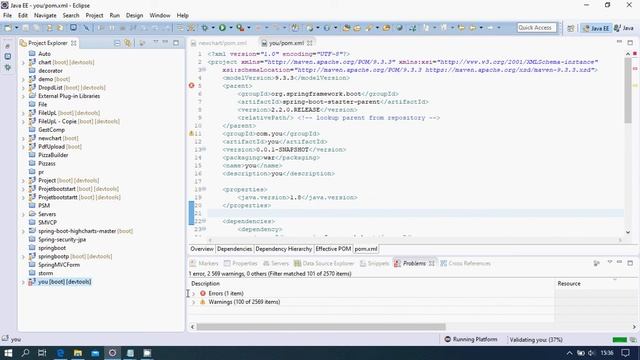The width and height of the screenshot is (640, 360).
Task: Open the Problems view menu triangle
Action: (x=610, y=263)
